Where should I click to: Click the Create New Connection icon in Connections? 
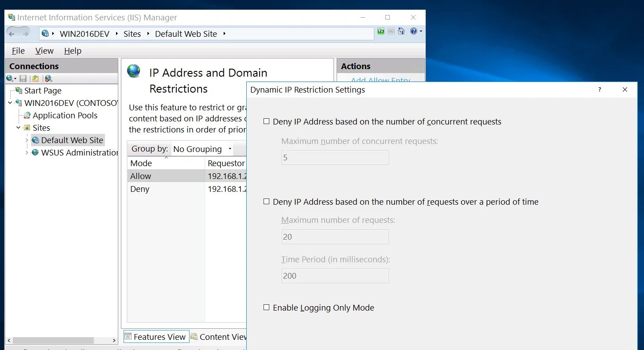tap(10, 78)
